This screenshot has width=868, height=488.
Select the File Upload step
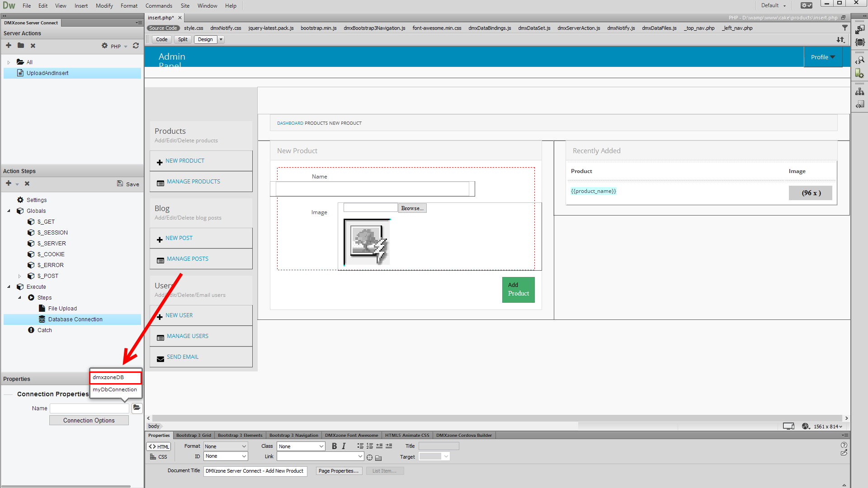click(x=62, y=309)
